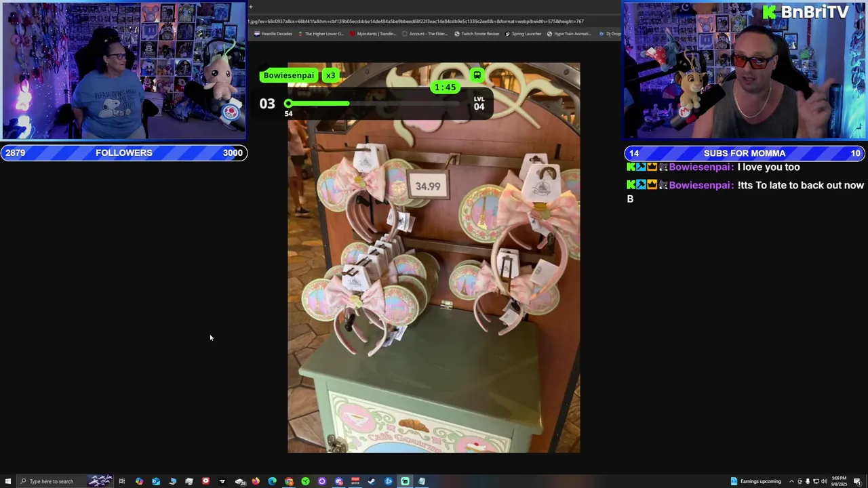
Task: Open the red record app taskbar icon
Action: pos(205,481)
